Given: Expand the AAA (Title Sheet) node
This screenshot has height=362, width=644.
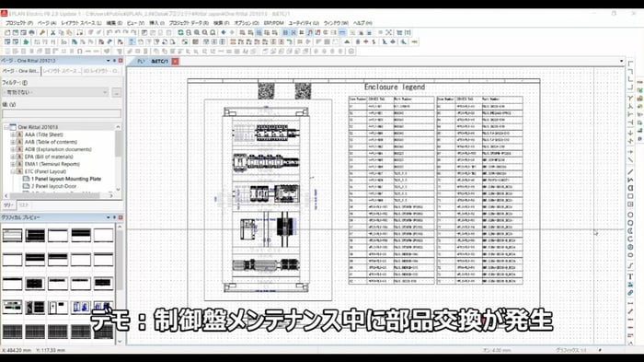Looking at the screenshot, I should [13, 134].
